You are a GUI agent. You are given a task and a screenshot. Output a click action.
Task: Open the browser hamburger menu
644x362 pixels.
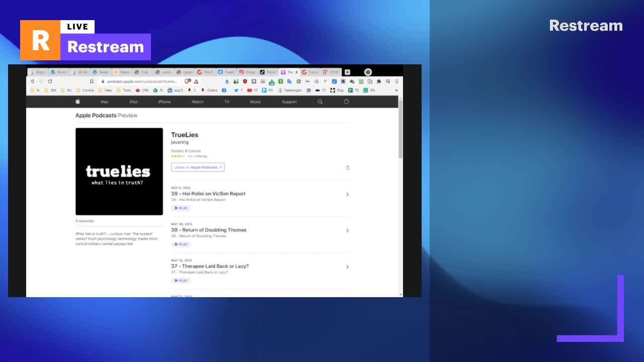(396, 81)
